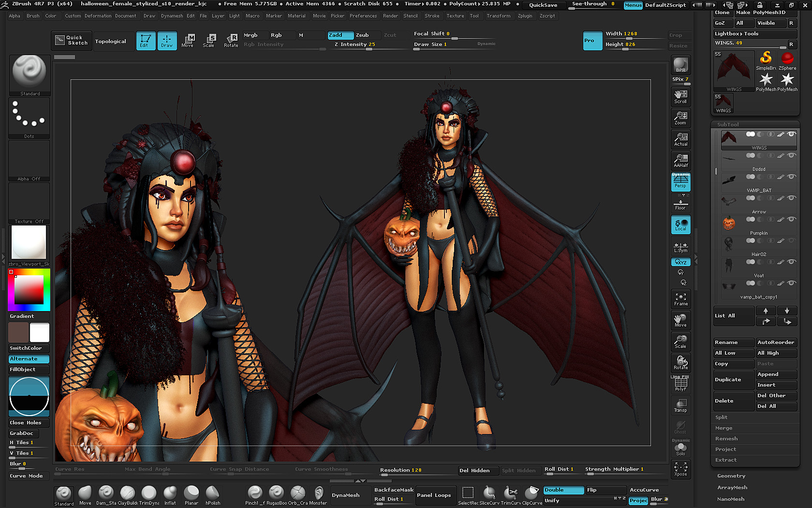Click the QuickSave button

543,5
